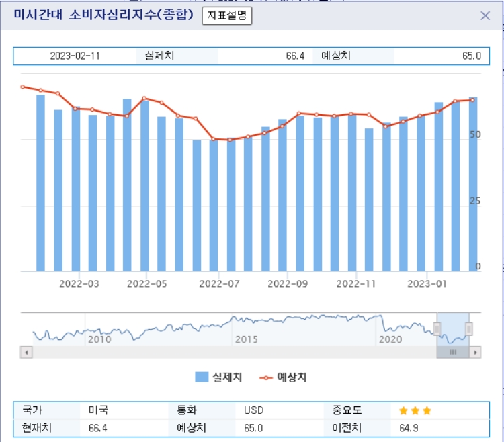The image size is (504, 442).
Task: Click the bottom table 예상치 value 65.0
Action: [253, 428]
